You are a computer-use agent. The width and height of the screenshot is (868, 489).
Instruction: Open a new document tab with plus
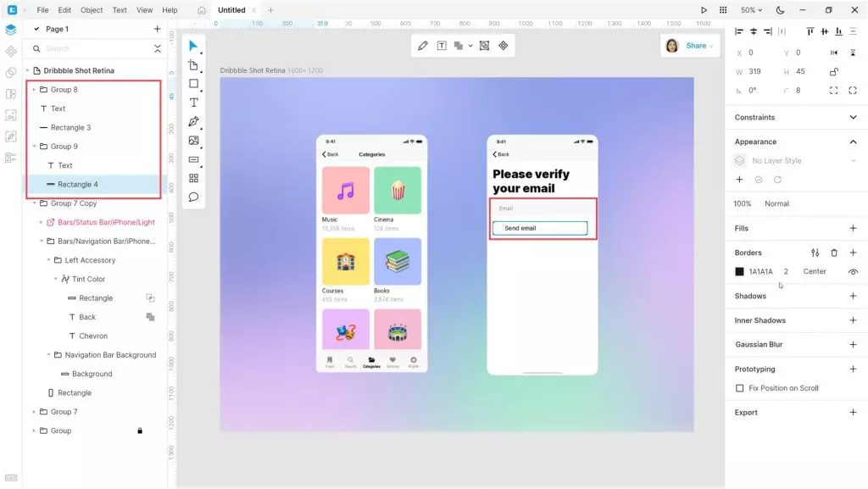tap(270, 10)
